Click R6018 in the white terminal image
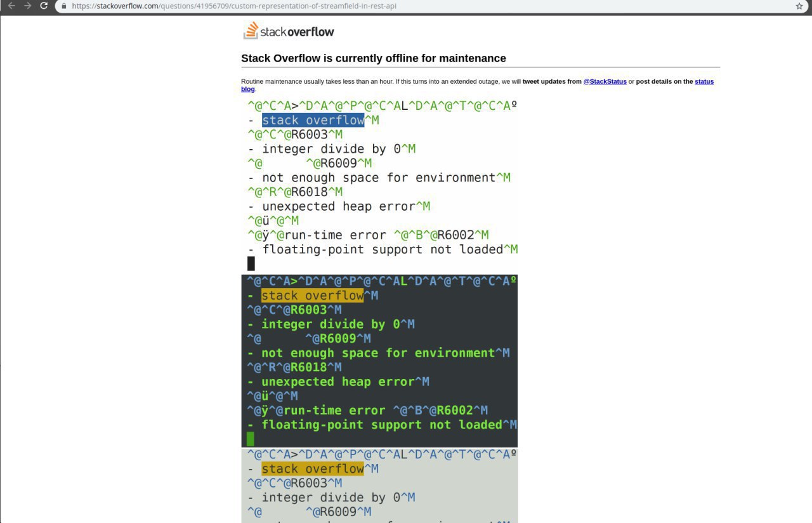The height and width of the screenshot is (523, 812). pyautogui.click(x=310, y=192)
